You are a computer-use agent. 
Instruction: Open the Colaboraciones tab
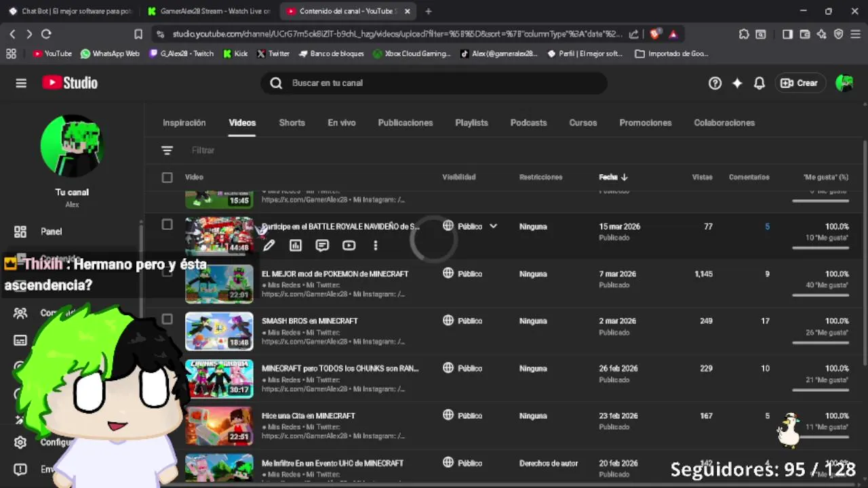coord(724,123)
